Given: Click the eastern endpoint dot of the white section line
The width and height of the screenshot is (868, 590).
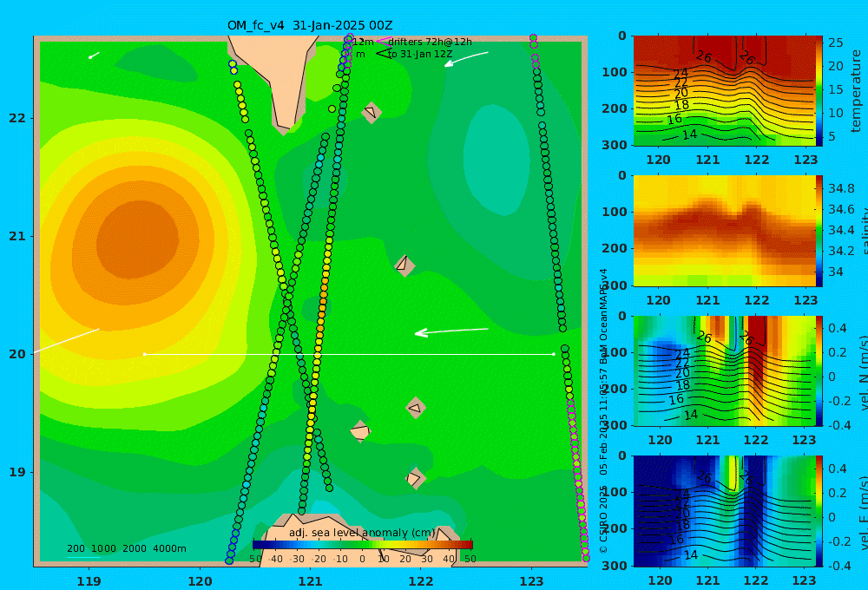Looking at the screenshot, I should 554,354.
